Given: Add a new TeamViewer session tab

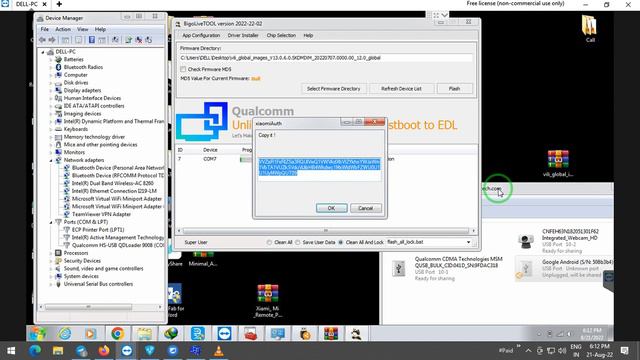Looking at the screenshot, I should (x=59, y=4).
